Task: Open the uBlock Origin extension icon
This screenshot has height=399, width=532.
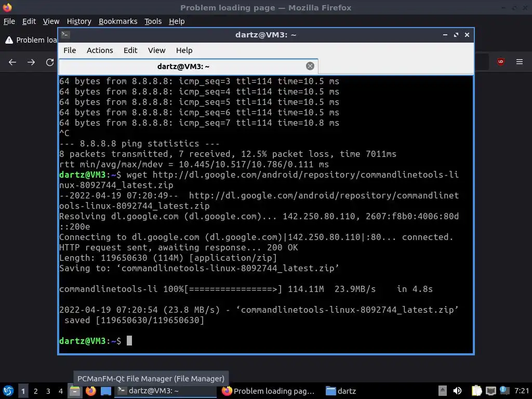Action: tap(500, 62)
